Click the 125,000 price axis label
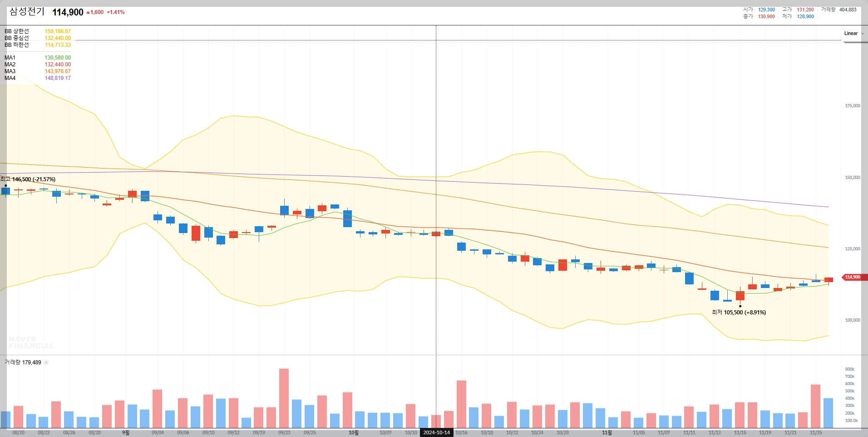This screenshot has width=868, height=437. point(852,249)
